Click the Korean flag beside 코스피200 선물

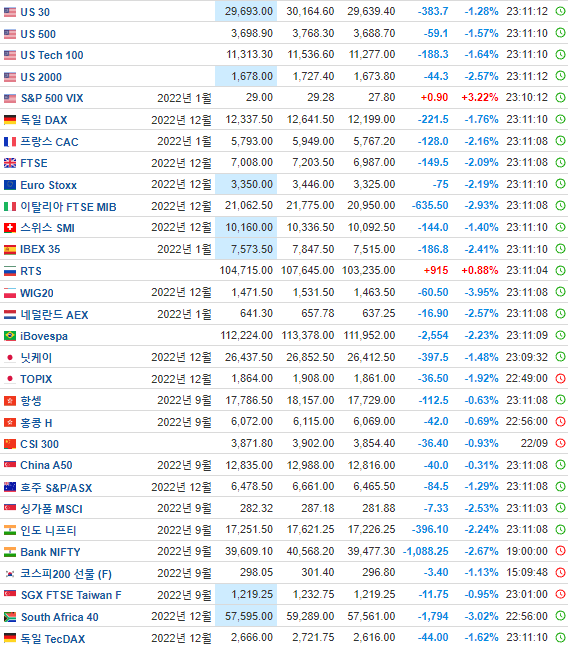pos(10,574)
